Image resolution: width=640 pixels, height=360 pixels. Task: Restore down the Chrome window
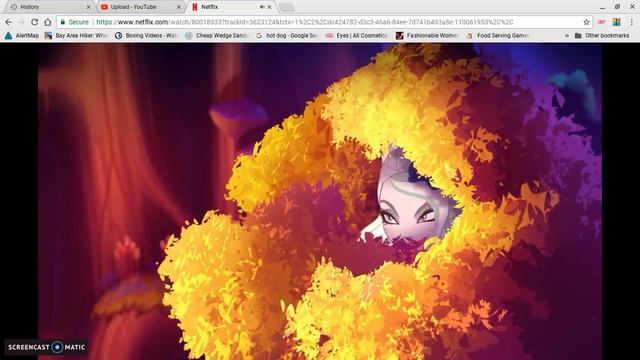(x=618, y=7)
